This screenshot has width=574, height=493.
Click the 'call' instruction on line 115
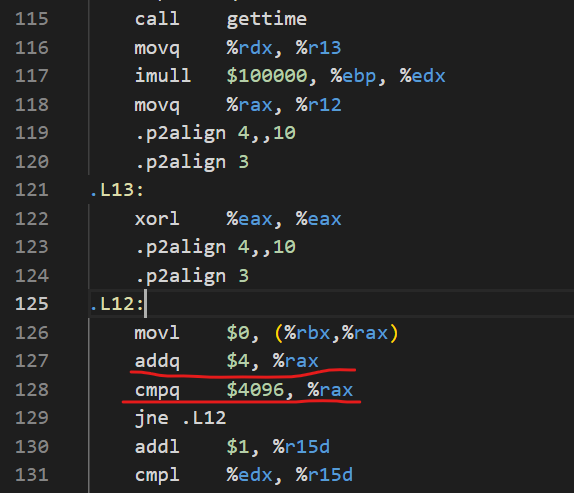click(x=157, y=19)
